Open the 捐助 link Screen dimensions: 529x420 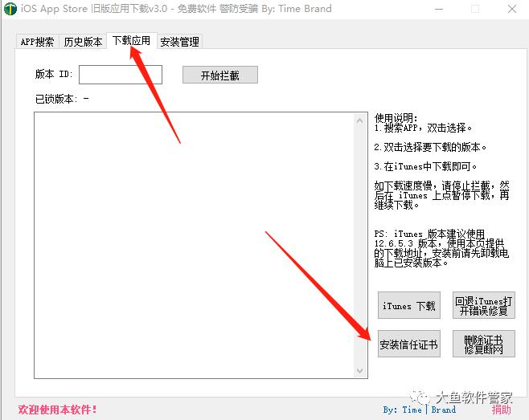pos(501,410)
